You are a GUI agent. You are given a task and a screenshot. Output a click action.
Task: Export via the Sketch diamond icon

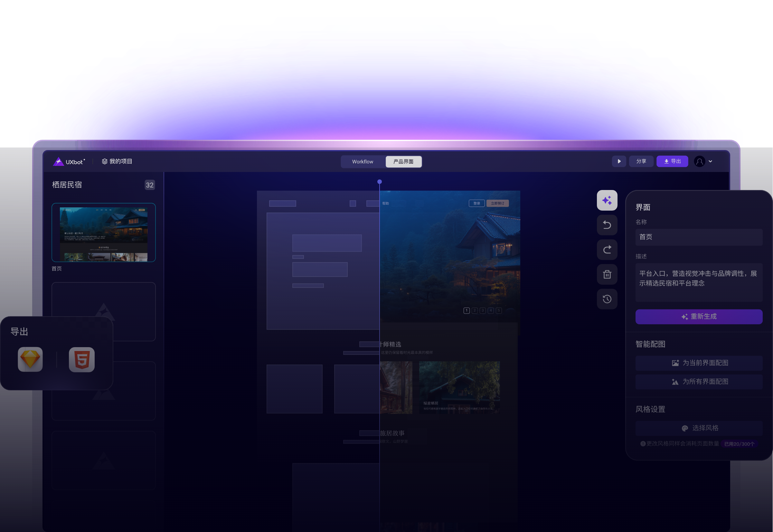[x=30, y=359]
